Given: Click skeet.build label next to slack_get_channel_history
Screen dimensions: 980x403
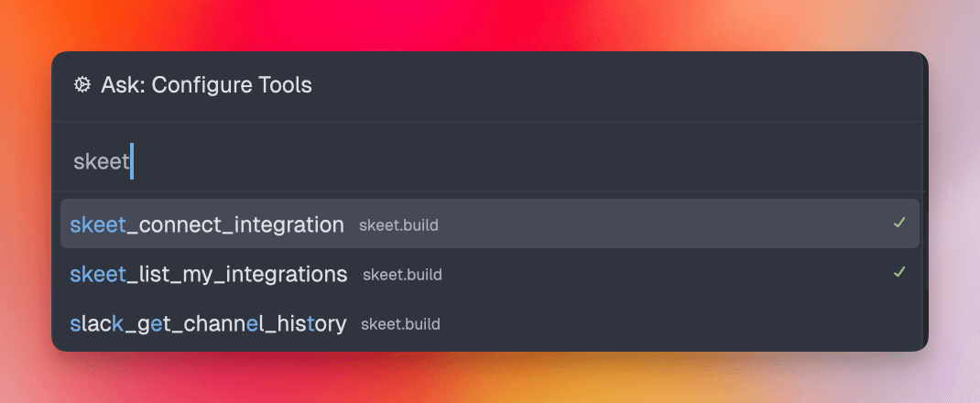Looking at the screenshot, I should [x=400, y=325].
